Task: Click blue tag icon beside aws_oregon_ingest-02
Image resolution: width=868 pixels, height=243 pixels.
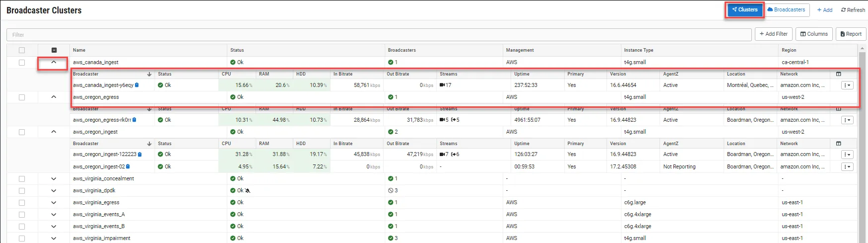Action: pyautogui.click(x=128, y=167)
